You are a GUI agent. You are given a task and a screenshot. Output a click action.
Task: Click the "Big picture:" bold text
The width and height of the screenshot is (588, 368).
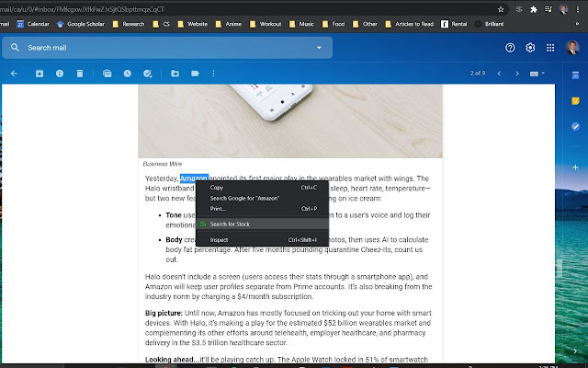point(164,313)
